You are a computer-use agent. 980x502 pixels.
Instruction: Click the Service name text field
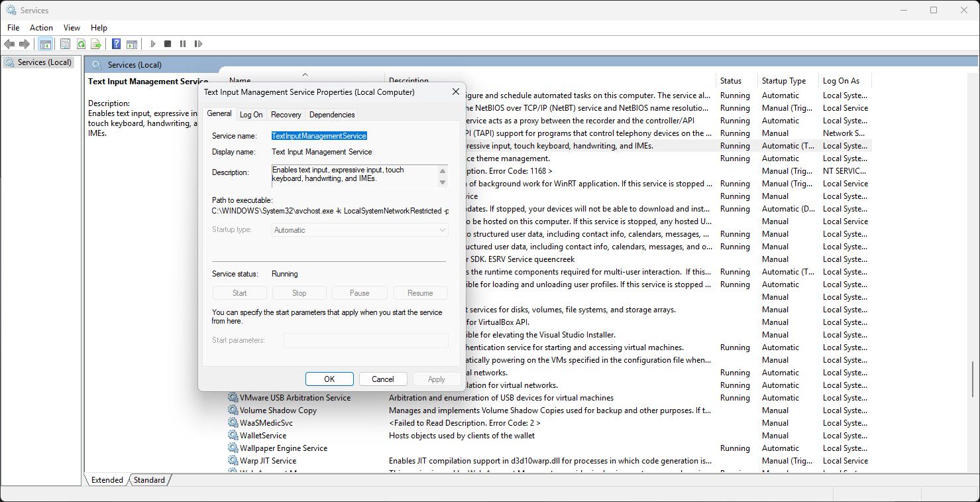click(359, 136)
